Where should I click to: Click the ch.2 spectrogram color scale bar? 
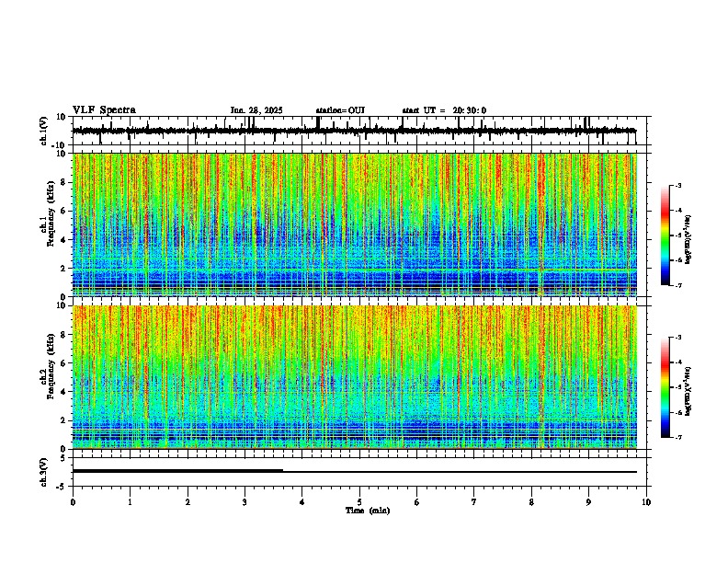[665, 387]
